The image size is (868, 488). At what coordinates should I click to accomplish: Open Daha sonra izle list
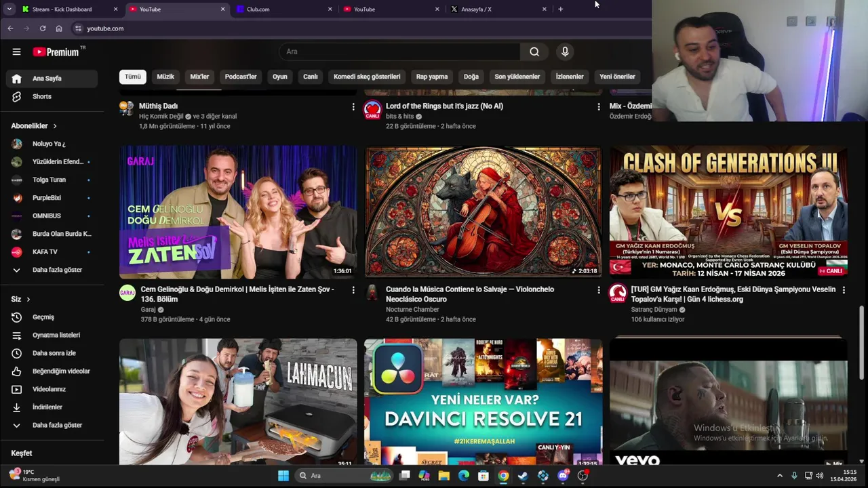[x=52, y=353]
